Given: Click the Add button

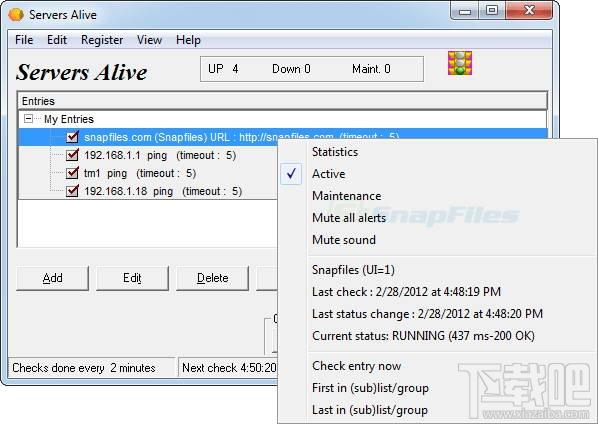Looking at the screenshot, I should (x=53, y=278).
